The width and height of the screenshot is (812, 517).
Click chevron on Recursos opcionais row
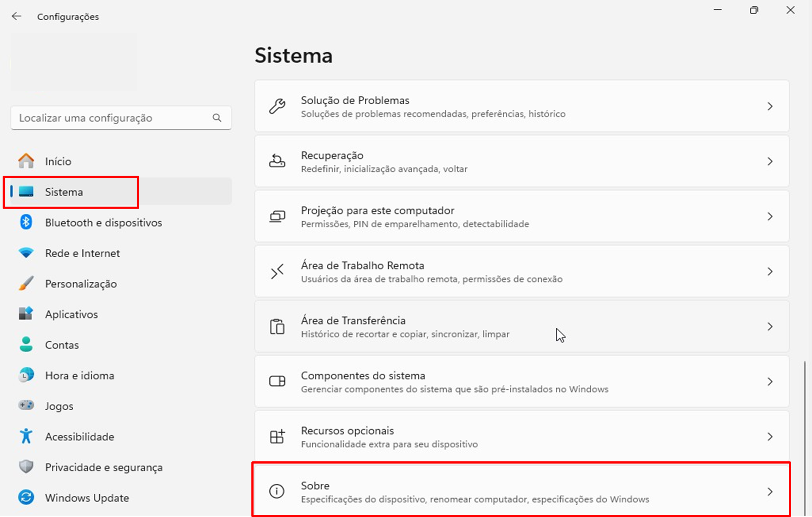coord(770,436)
